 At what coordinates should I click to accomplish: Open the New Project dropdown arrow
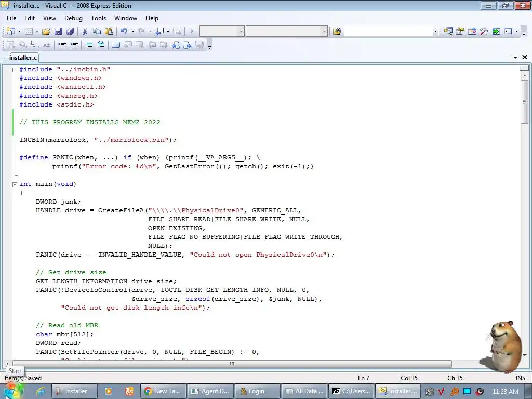pyautogui.click(x=19, y=32)
